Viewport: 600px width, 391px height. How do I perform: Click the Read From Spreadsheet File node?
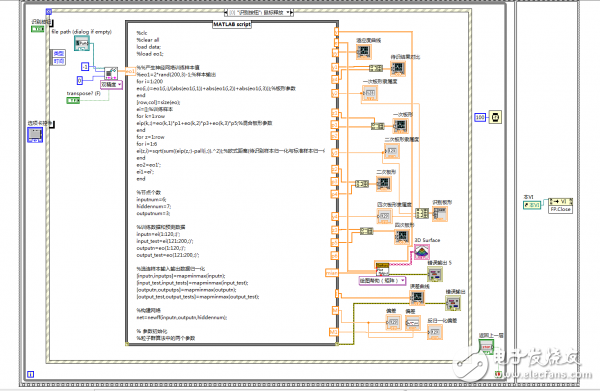point(111,73)
